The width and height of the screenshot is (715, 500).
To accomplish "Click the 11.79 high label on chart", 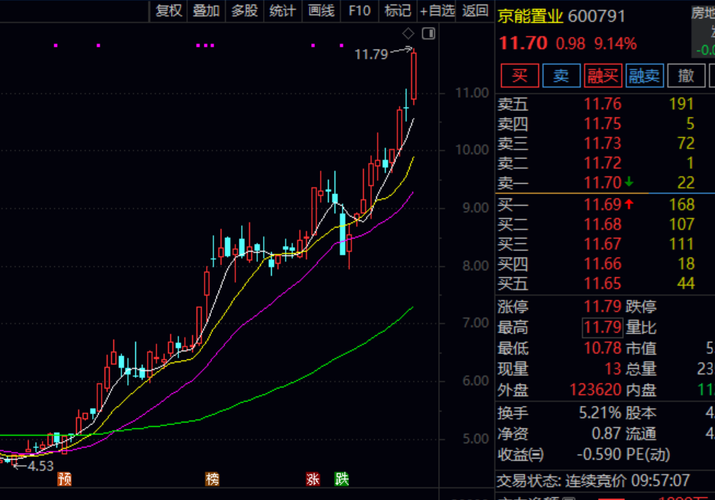I will [x=371, y=55].
